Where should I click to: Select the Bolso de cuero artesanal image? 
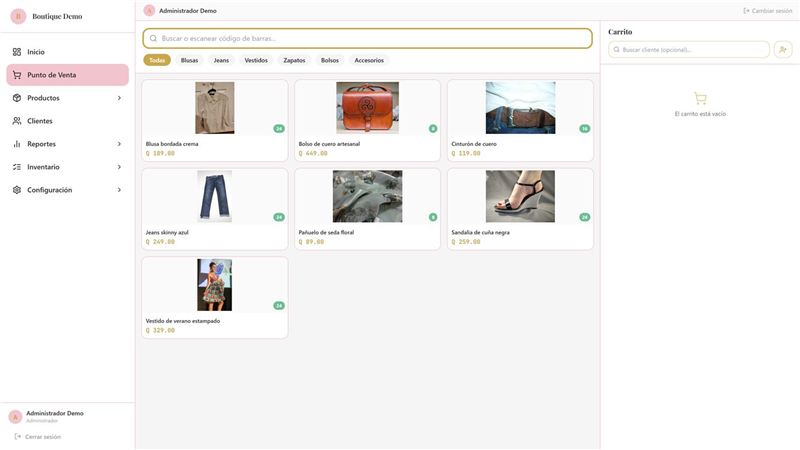click(367, 108)
